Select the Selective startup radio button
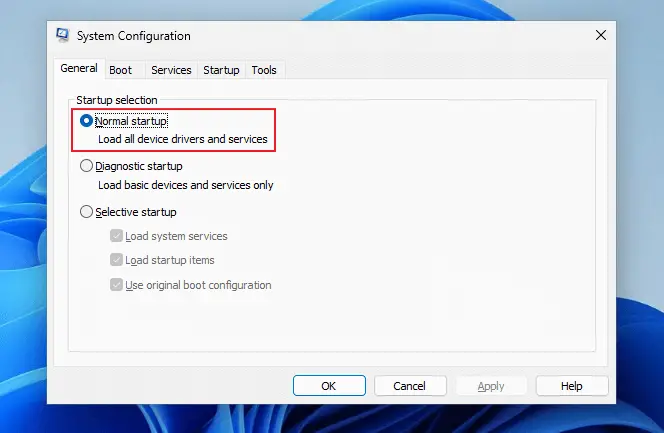Image resolution: width=664 pixels, height=433 pixels. pyautogui.click(x=86, y=212)
